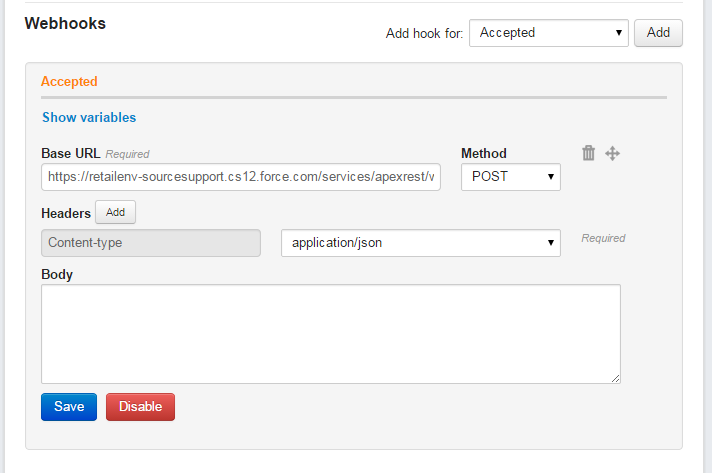Save the webhook configuration
The width and height of the screenshot is (712, 473).
click(x=69, y=407)
